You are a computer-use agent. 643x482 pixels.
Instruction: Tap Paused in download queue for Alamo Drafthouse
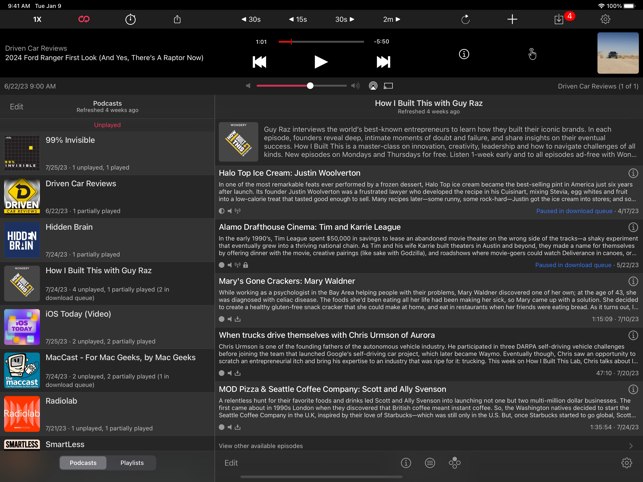tap(573, 265)
